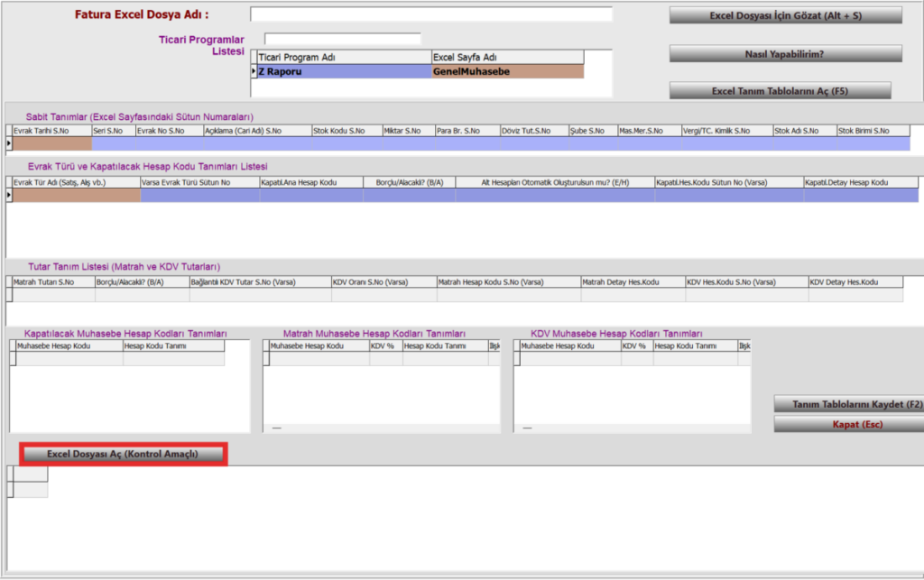The height and width of the screenshot is (580, 924).
Task: Open Excel Dosyası İçin Gözat button
Action: [786, 16]
